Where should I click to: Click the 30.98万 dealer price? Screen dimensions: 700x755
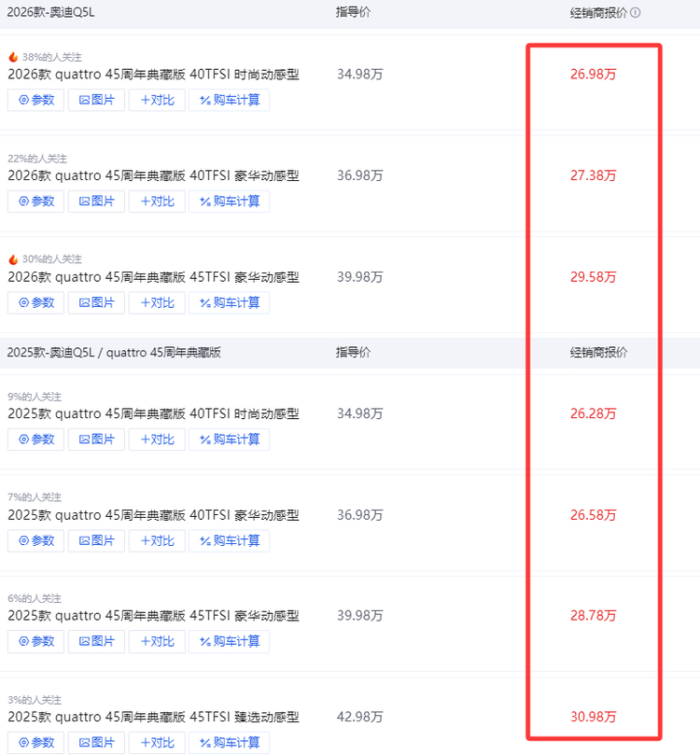click(594, 717)
